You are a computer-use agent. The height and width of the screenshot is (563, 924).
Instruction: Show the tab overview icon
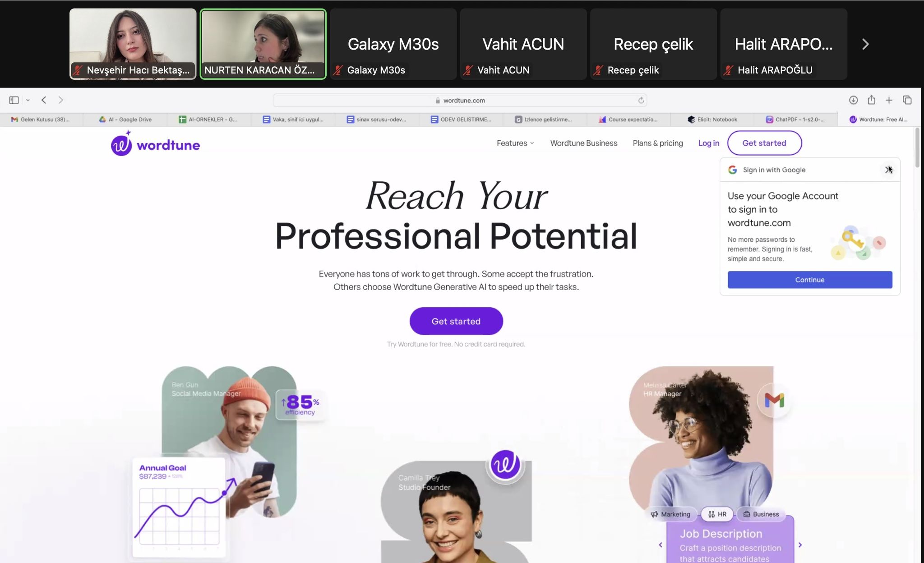click(x=907, y=100)
